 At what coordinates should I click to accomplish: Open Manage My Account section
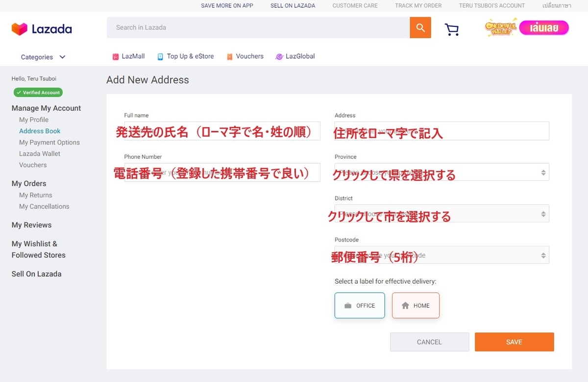tap(46, 108)
